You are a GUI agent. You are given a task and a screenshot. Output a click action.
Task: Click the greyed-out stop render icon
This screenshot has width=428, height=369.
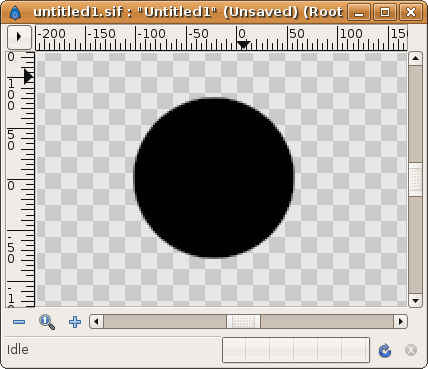(x=411, y=350)
